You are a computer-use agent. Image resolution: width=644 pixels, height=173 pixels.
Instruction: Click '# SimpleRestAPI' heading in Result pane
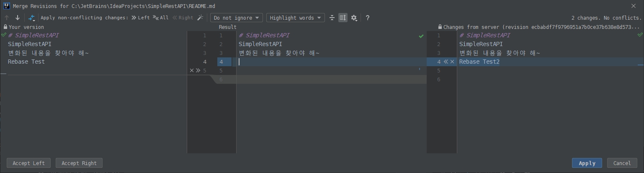[264, 35]
